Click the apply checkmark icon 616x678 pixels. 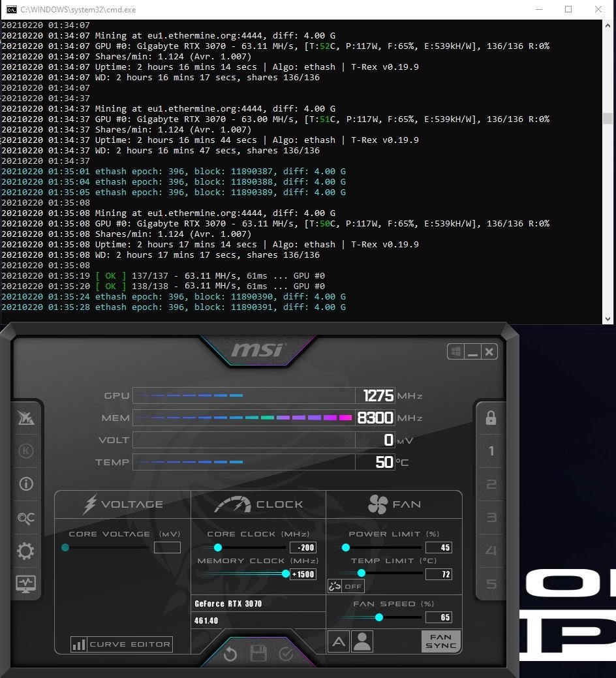[x=286, y=654]
